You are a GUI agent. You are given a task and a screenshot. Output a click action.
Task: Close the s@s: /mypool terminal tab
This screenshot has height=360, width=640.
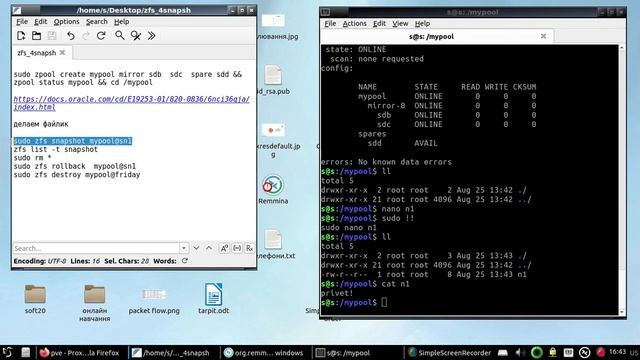tap(543, 36)
